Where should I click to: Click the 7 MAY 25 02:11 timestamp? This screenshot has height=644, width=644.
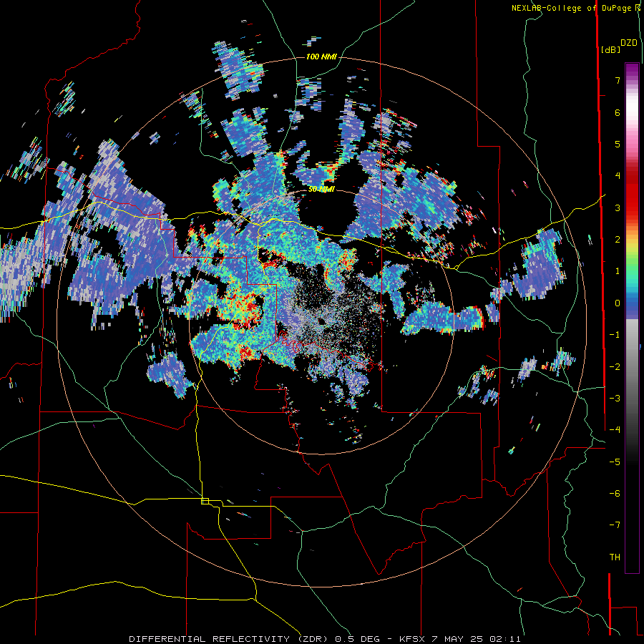[x=477, y=639]
